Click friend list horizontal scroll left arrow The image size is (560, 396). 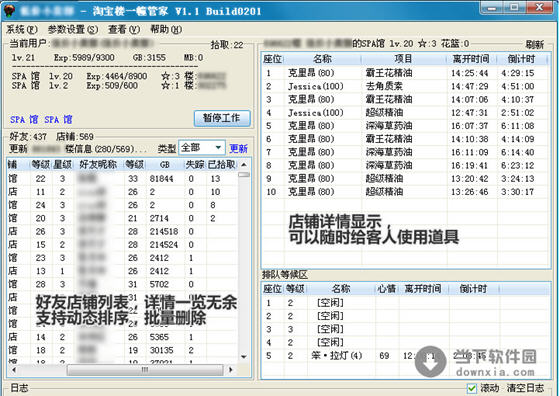(x=14, y=370)
